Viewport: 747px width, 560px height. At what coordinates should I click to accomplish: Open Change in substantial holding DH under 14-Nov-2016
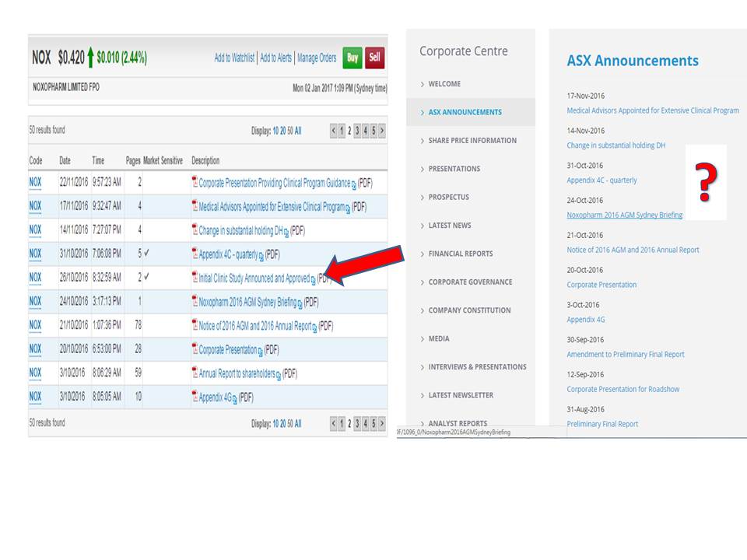tap(616, 145)
